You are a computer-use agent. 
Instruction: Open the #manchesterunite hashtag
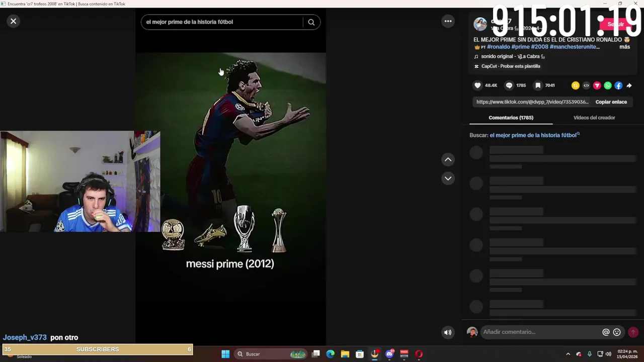(575, 47)
